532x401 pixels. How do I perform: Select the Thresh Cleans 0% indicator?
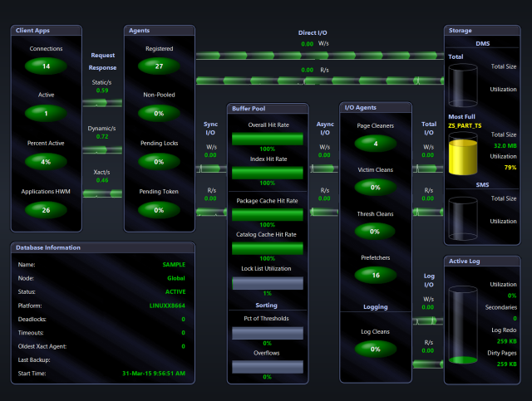(375, 231)
